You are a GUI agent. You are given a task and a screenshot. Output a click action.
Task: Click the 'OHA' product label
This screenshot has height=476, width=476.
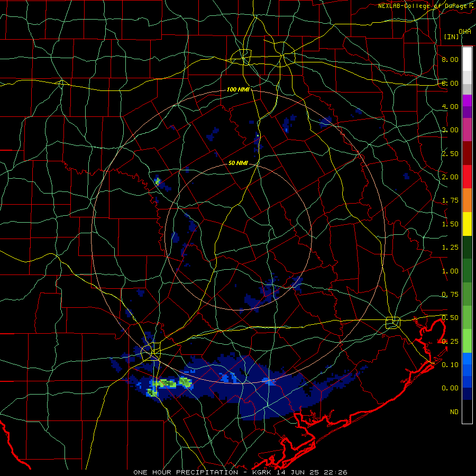click(465, 32)
